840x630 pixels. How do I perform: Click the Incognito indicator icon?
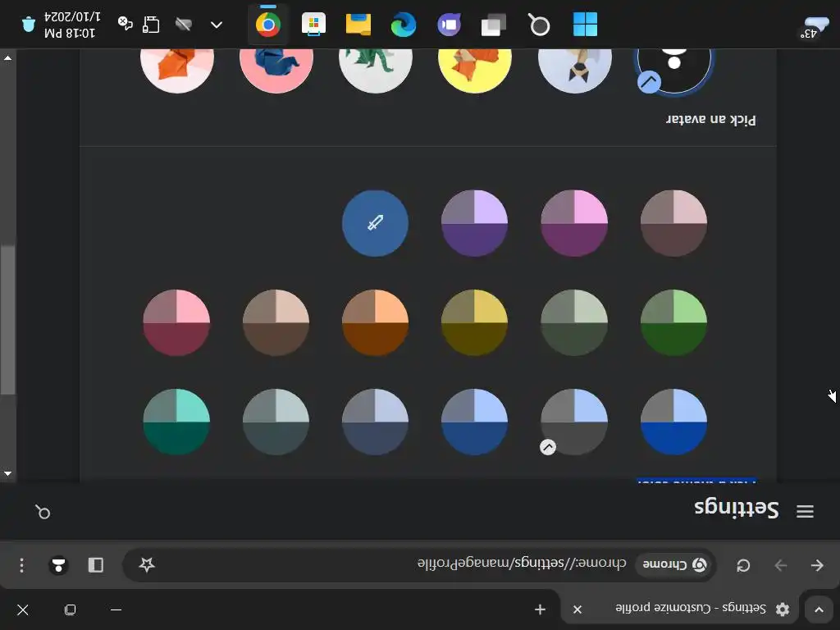[58, 564]
